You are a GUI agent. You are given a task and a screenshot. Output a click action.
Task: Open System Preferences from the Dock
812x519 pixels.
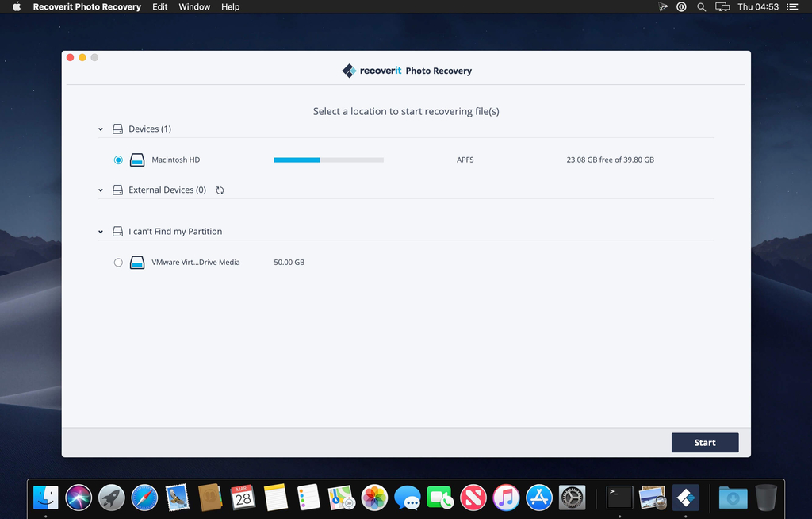pos(573,498)
